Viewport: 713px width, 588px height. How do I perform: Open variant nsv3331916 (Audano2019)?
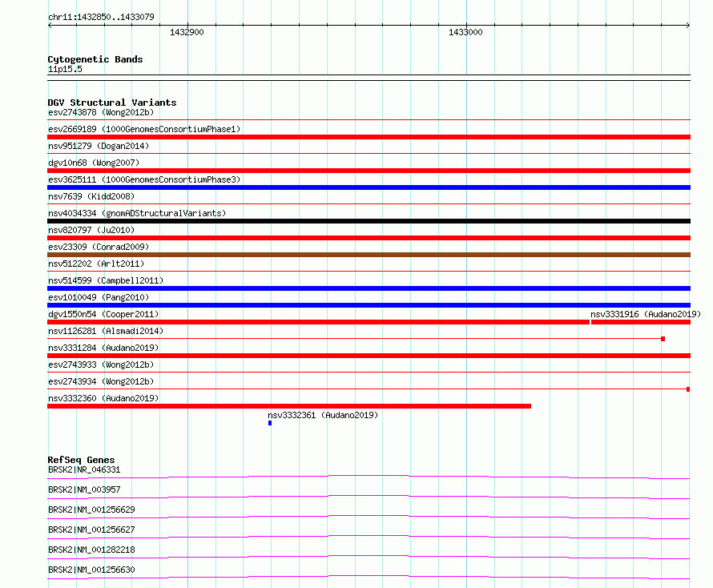[x=646, y=314]
